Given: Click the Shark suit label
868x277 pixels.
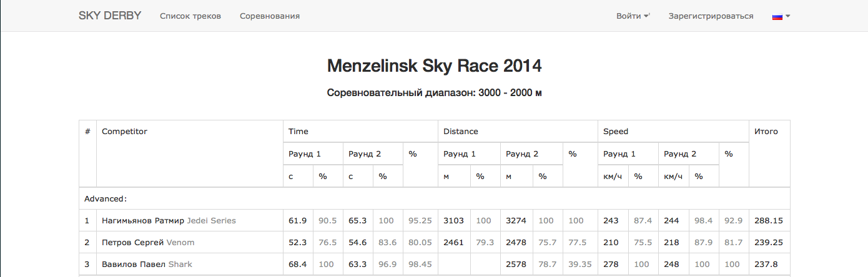Looking at the screenshot, I should 180,265.
